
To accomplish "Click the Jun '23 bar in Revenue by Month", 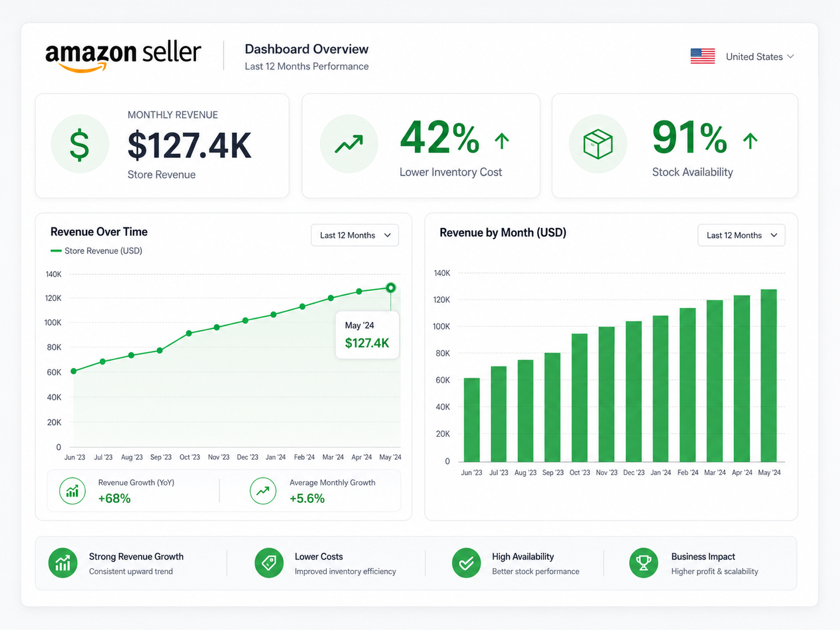I will pyautogui.click(x=472, y=420).
